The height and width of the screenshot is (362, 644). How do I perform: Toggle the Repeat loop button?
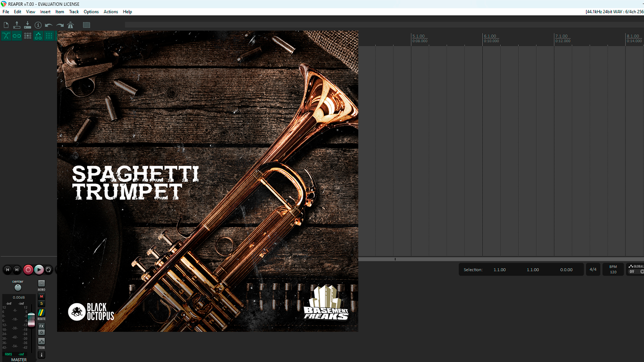click(x=49, y=270)
